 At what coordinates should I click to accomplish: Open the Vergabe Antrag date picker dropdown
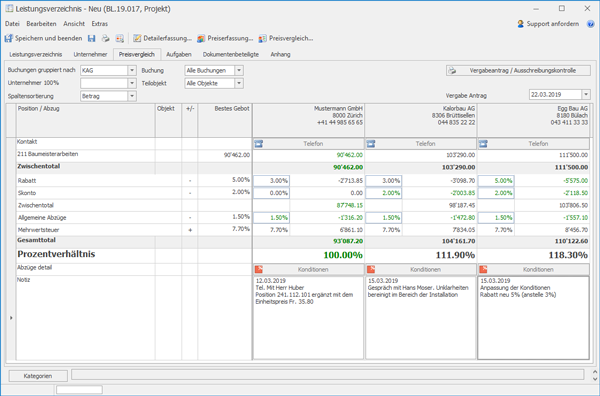[586, 95]
